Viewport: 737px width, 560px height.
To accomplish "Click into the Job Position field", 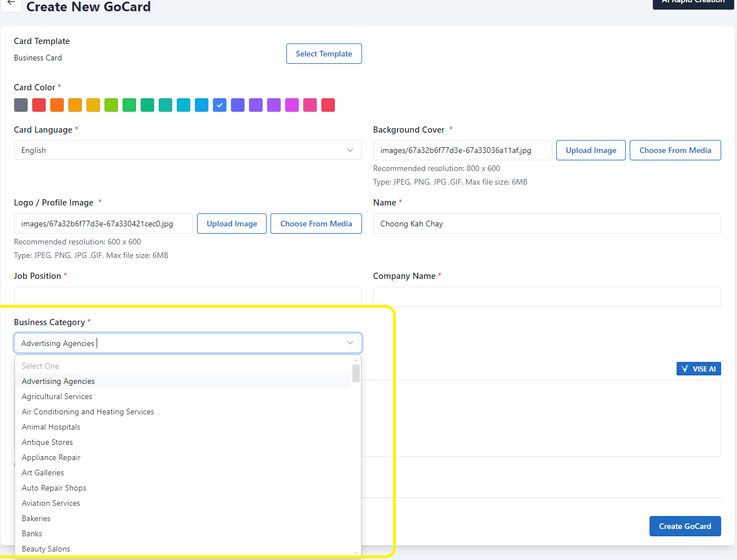I will point(187,296).
